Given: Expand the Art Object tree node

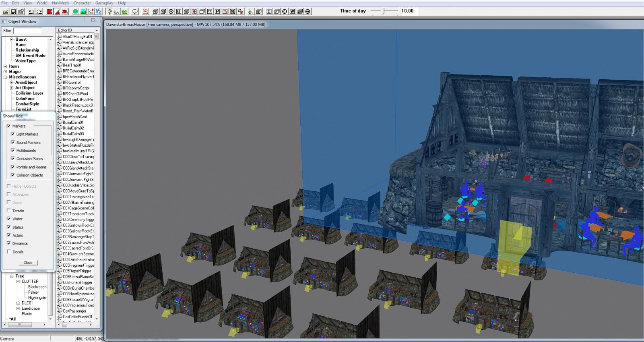Looking at the screenshot, I should click(12, 88).
